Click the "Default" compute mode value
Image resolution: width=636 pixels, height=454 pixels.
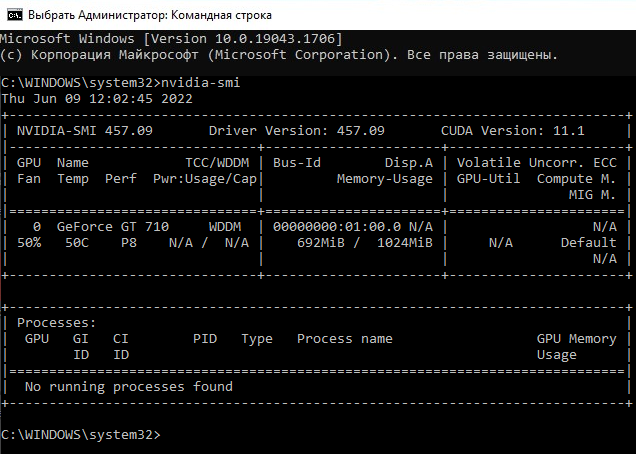pyautogui.click(x=588, y=243)
